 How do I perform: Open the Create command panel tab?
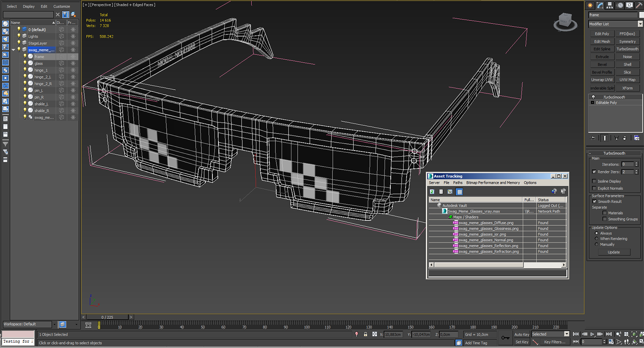[x=590, y=5]
